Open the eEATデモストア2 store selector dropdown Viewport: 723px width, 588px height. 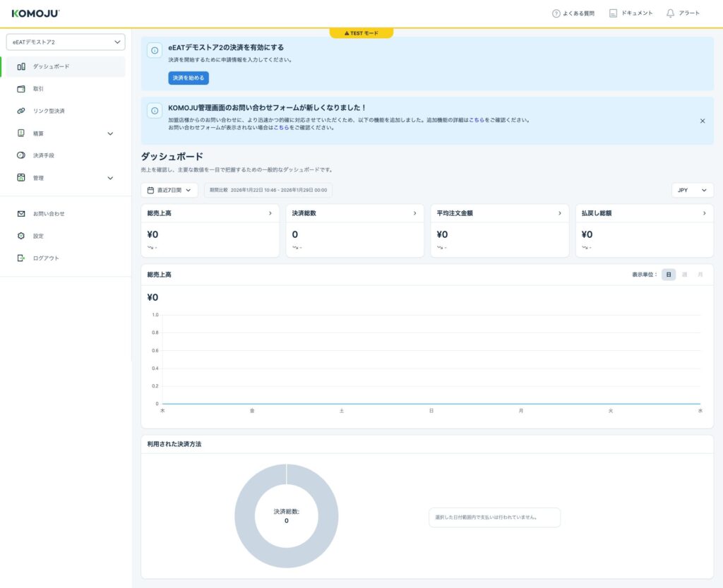click(66, 42)
